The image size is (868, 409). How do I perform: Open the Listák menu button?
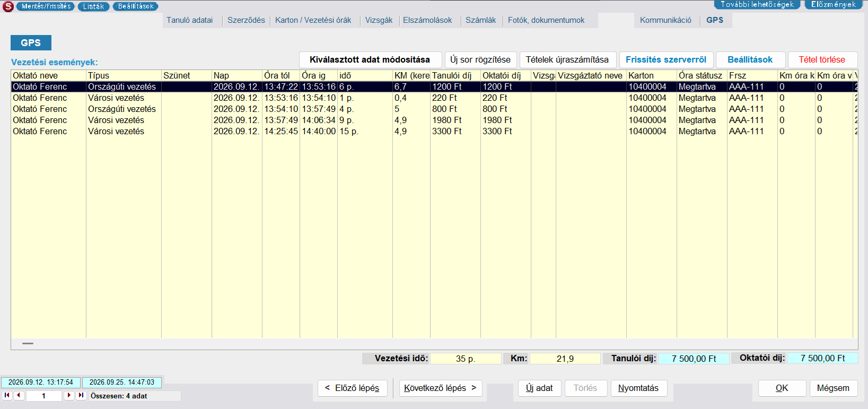[94, 6]
